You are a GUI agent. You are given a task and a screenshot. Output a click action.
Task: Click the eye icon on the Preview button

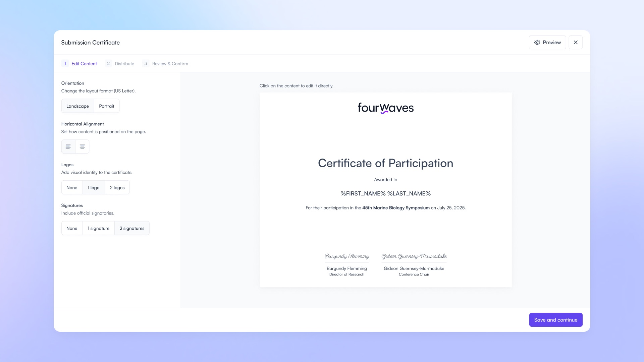coord(537,42)
